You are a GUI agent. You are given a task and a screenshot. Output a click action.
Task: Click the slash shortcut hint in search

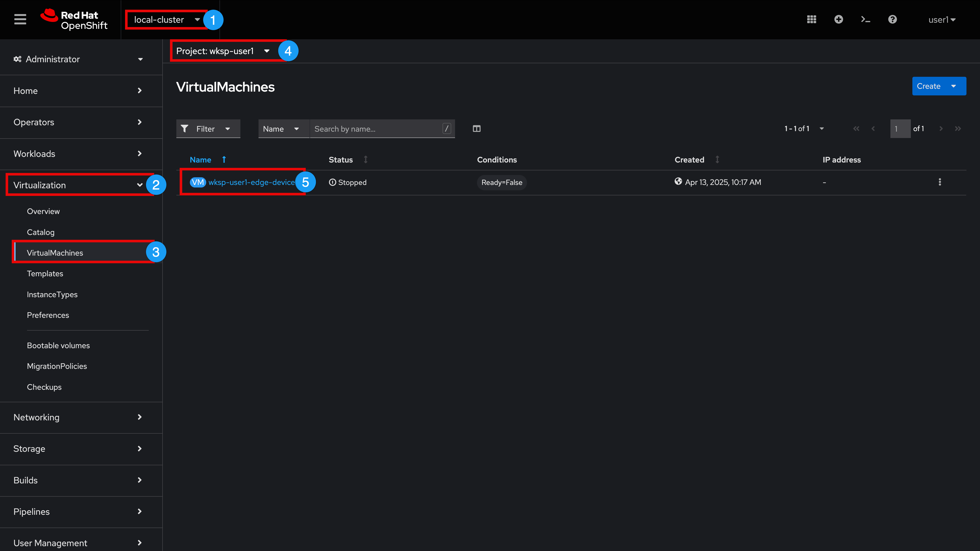[447, 129]
